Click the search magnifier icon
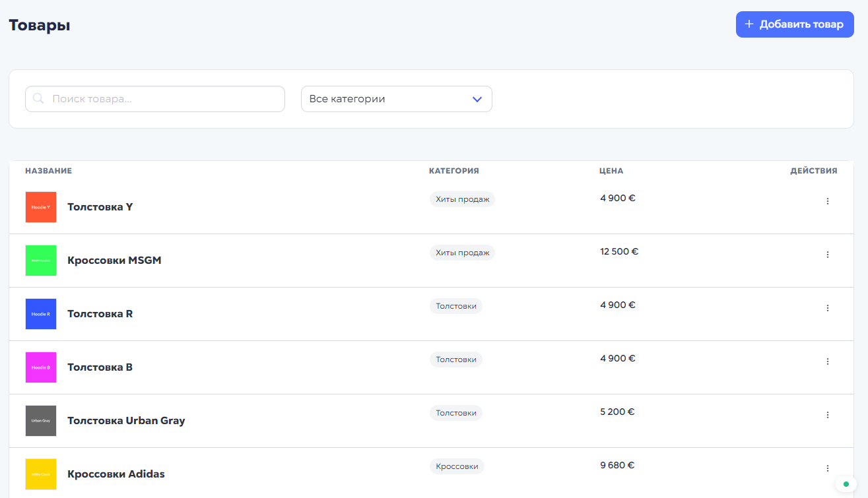The width and height of the screenshot is (868, 498). (x=38, y=99)
